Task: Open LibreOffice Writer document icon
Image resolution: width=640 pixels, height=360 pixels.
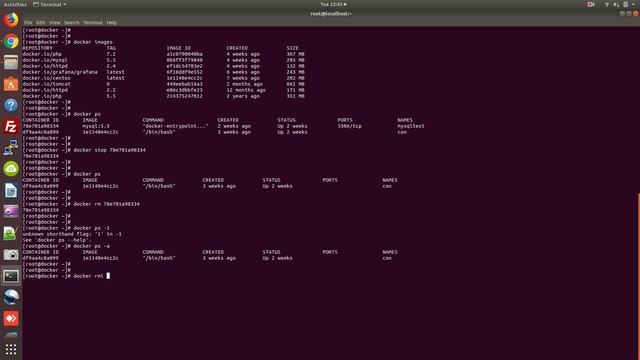Action: pos(11,191)
